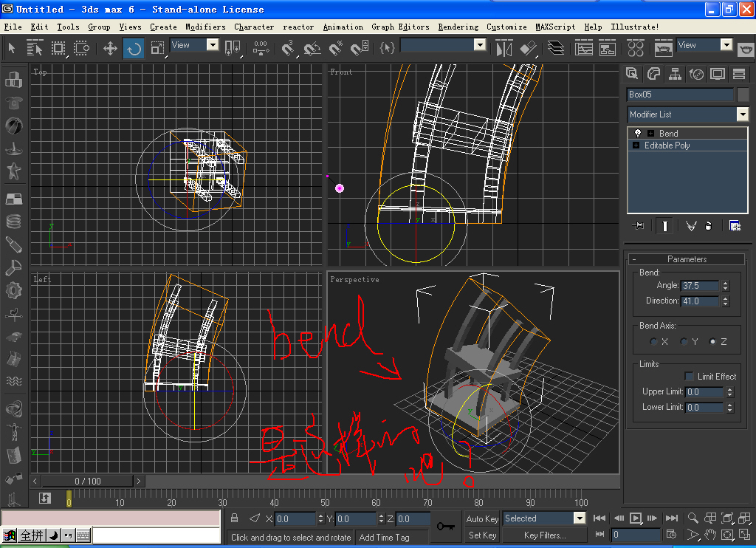Open the Customize menu

click(506, 27)
